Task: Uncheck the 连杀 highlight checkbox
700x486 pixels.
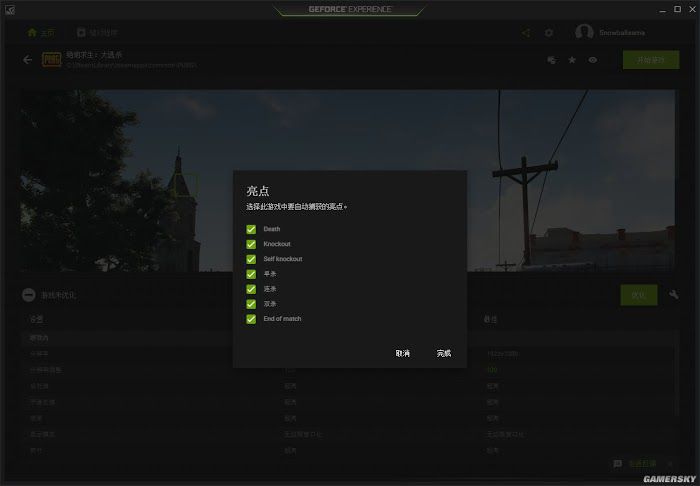Action: [251, 289]
